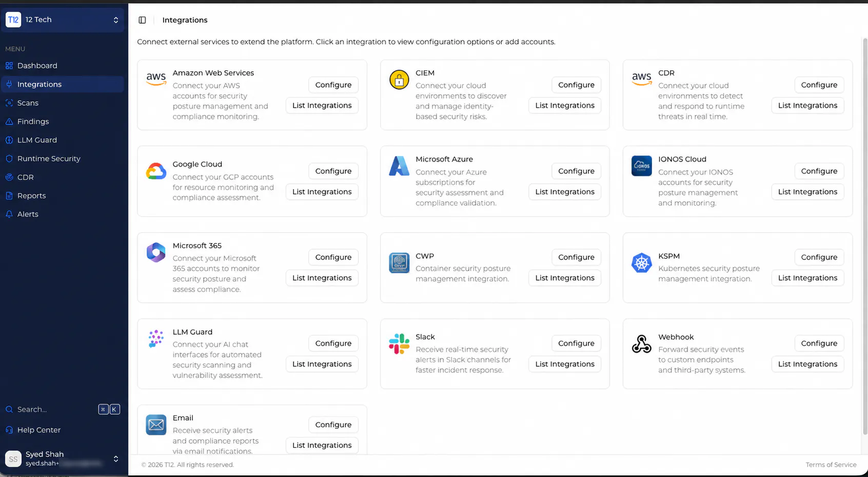Viewport: 868px width, 477px height.
Task: Click the Reports document icon
Action: pos(9,195)
